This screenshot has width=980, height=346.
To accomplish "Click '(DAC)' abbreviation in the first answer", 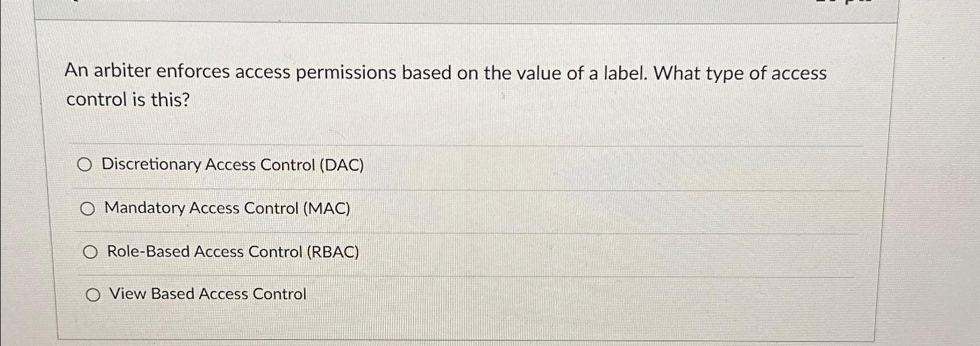I will [x=342, y=165].
